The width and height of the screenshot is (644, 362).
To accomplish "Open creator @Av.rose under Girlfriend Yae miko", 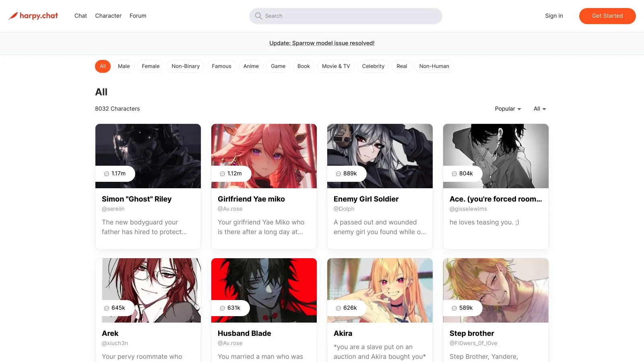I will pos(230,209).
